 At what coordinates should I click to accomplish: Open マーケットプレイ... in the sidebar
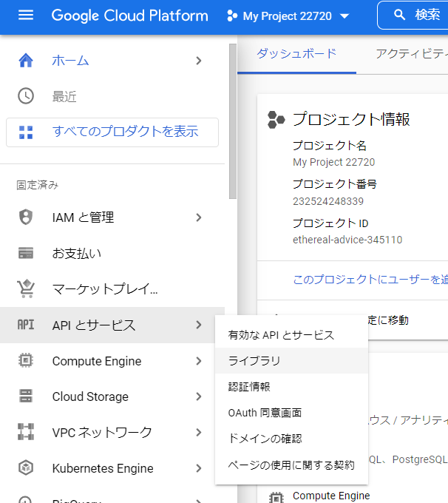click(x=112, y=289)
